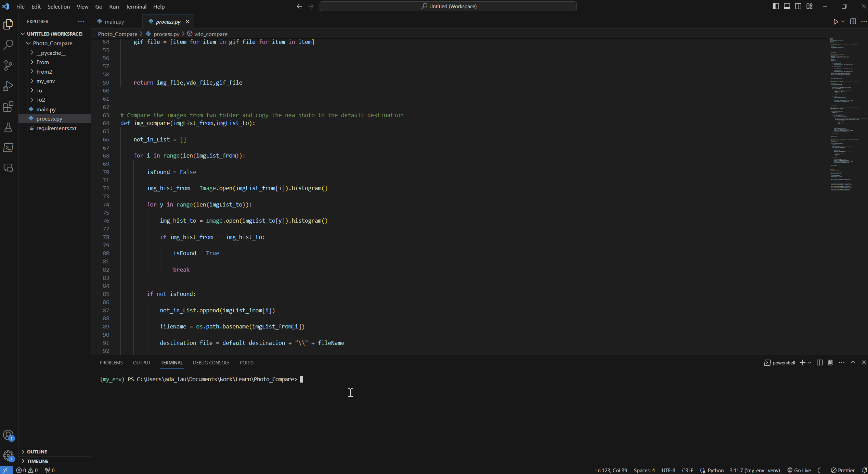Toggle the bottom panel visibility
This screenshot has width=868, height=474.
(x=787, y=6)
